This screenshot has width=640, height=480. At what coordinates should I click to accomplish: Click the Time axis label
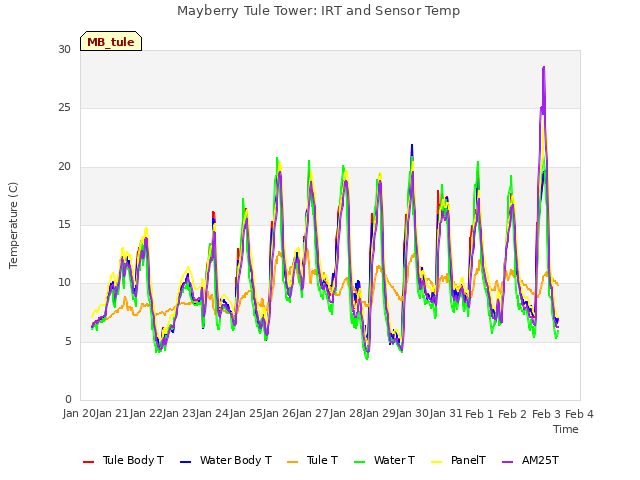pyautogui.click(x=566, y=429)
